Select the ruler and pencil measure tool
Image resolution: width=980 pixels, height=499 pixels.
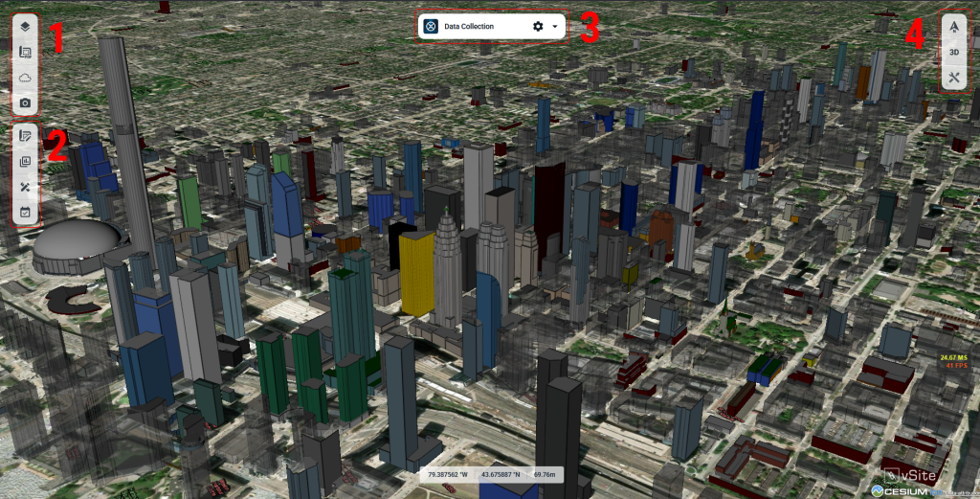25,187
